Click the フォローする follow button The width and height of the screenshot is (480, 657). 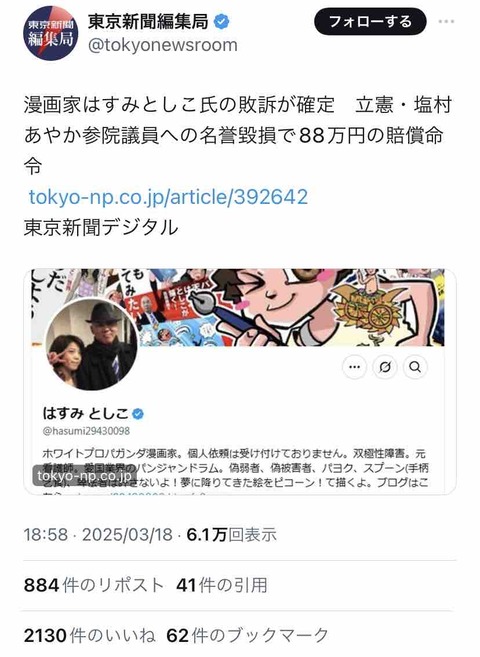click(370, 21)
